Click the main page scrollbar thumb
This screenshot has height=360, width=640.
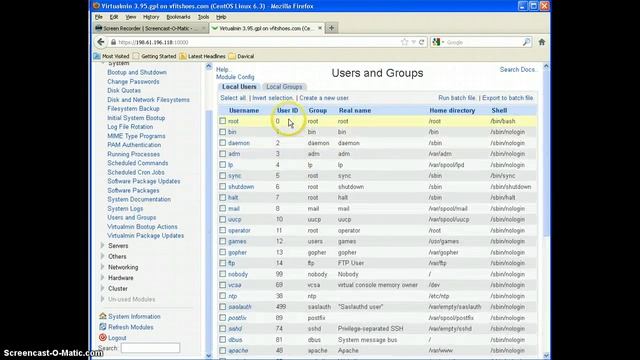(x=546, y=153)
